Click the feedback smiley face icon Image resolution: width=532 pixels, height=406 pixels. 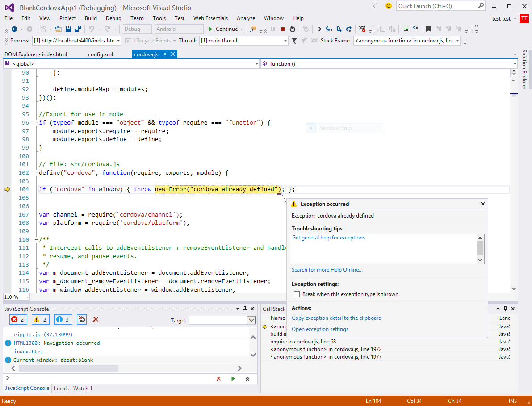[x=388, y=6]
